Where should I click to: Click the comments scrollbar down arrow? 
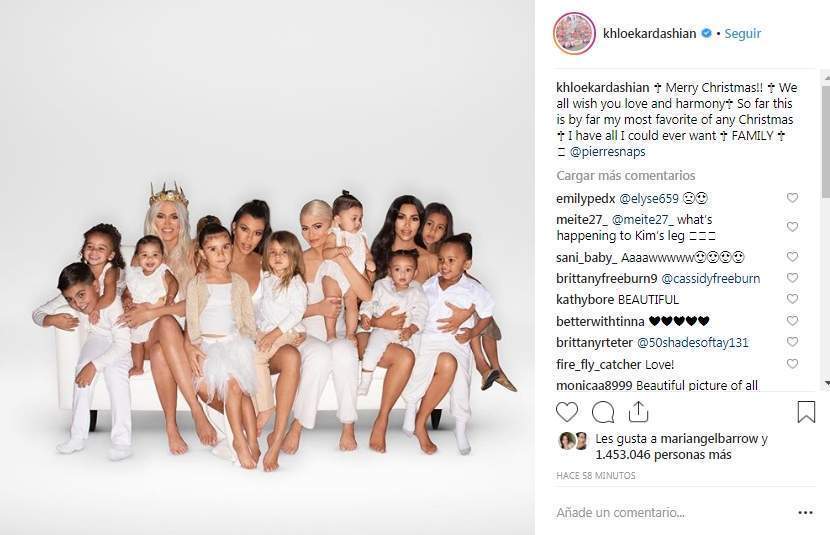tap(826, 383)
